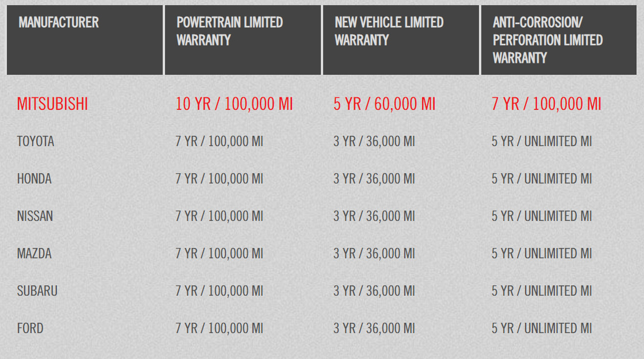The image size is (644, 359).
Task: Select Mitsubishi's 10 YR / 100,000 MI powertrain value
Action: pyautogui.click(x=234, y=104)
